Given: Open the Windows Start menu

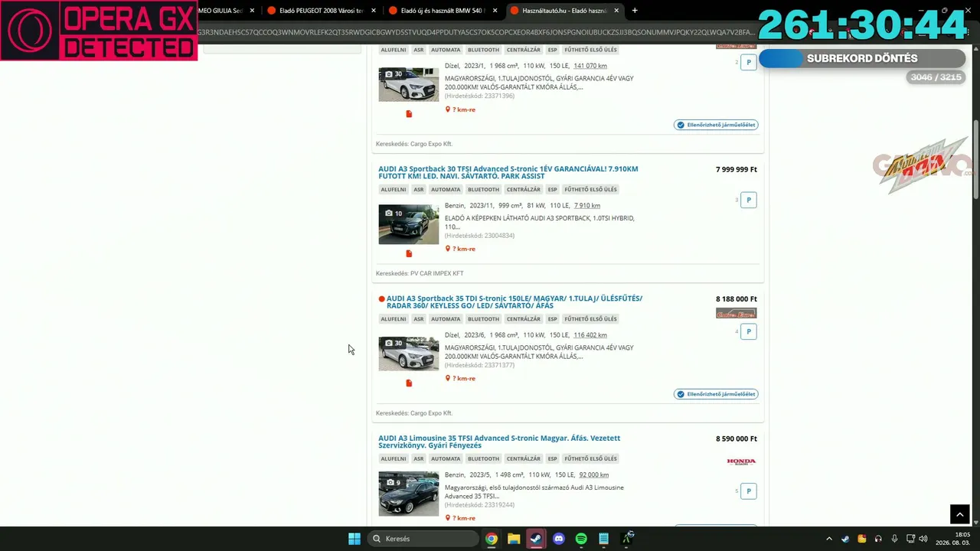Looking at the screenshot, I should point(354,539).
